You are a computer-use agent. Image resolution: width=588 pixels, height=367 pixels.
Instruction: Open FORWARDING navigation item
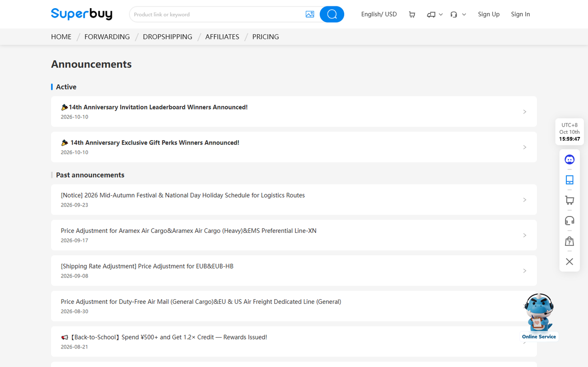[107, 37]
